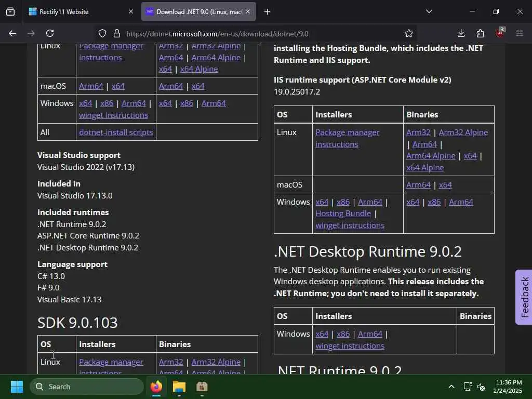Screen dimensions: 532x399
Task: Go back to the previous page
Action: click(12, 34)
